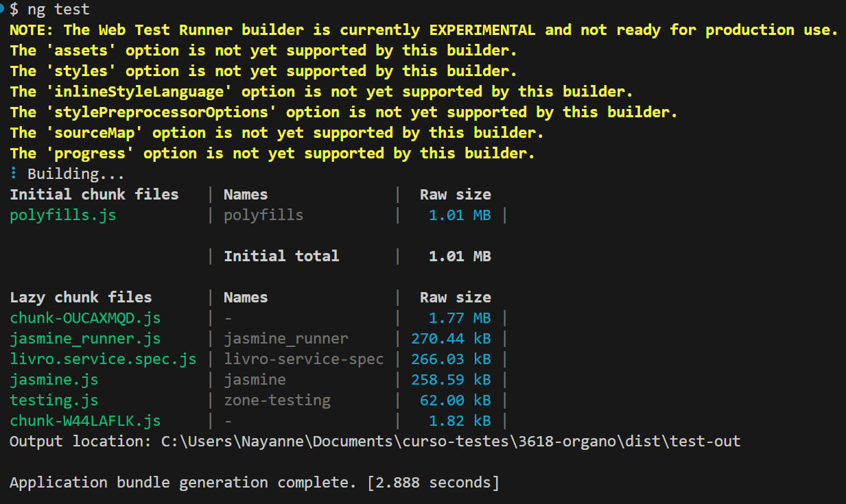Click the polyfills.js file name
The image size is (846, 504).
(63, 215)
